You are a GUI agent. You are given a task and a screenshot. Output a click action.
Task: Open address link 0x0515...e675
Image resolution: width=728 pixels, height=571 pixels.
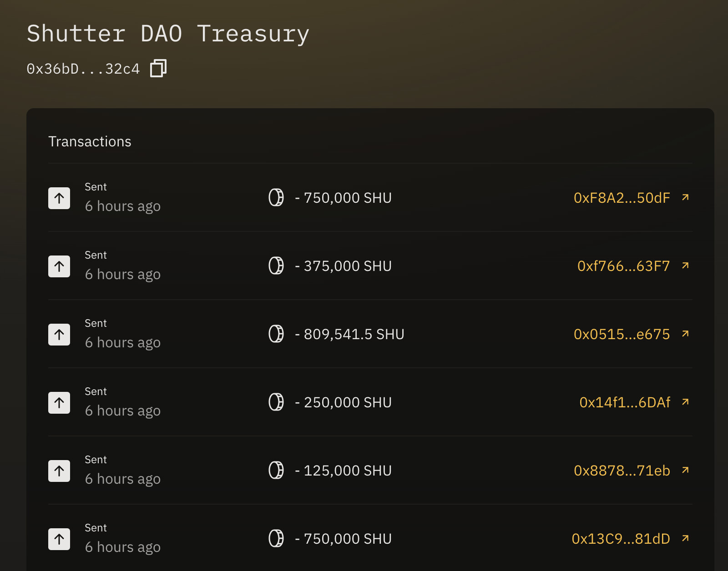click(x=622, y=334)
